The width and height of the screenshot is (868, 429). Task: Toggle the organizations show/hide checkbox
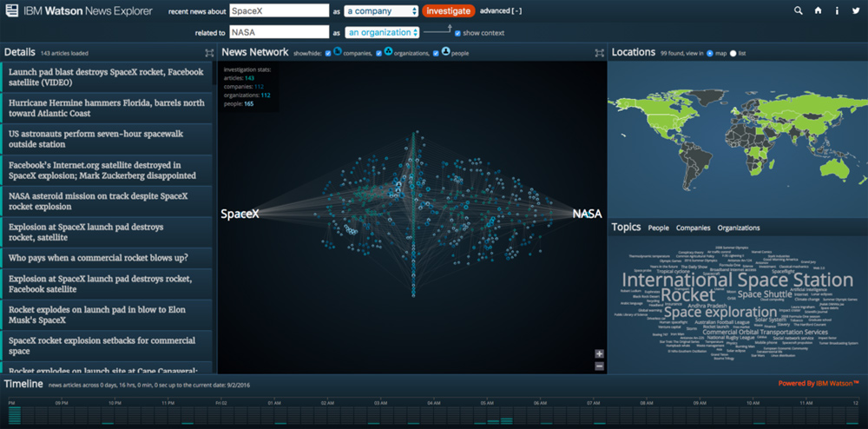379,54
